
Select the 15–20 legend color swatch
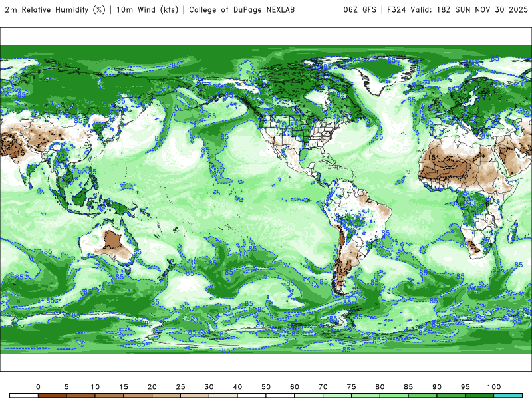(x=138, y=396)
